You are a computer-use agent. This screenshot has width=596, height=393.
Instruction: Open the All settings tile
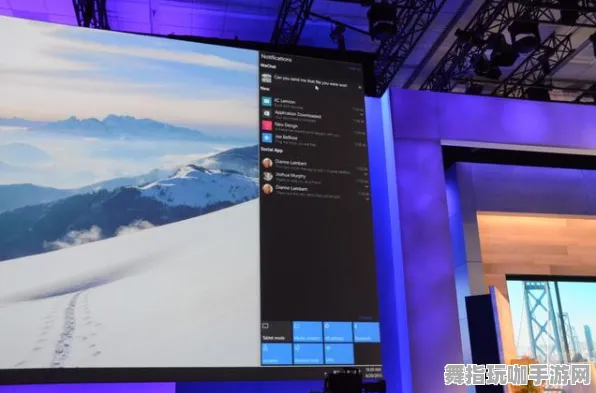click(x=338, y=332)
